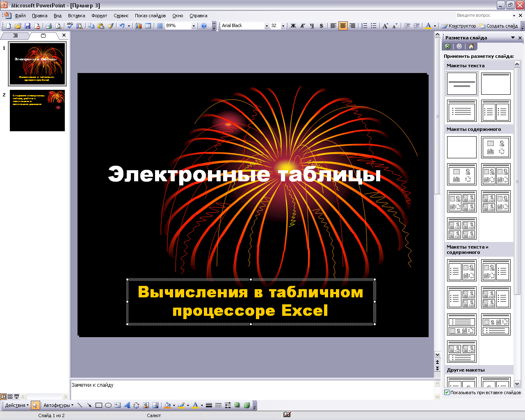Viewport: 525px width, 420px height.
Task: Print with the printer icon
Action: tap(48, 26)
